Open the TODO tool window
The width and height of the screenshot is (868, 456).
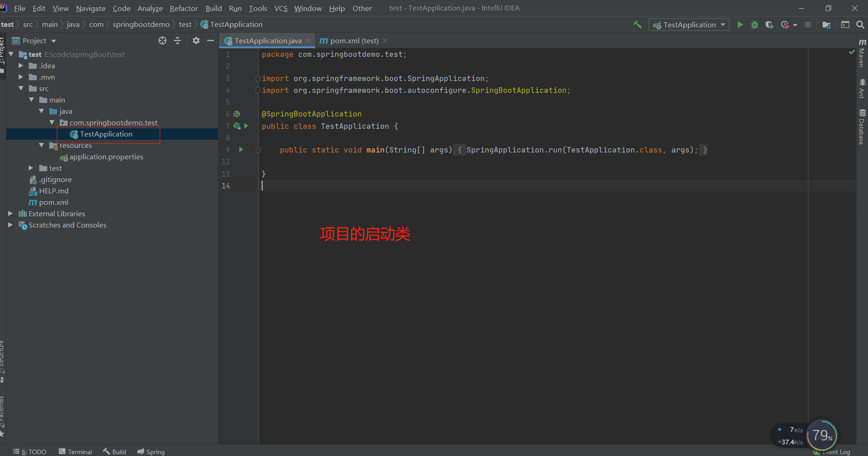pyautogui.click(x=30, y=451)
